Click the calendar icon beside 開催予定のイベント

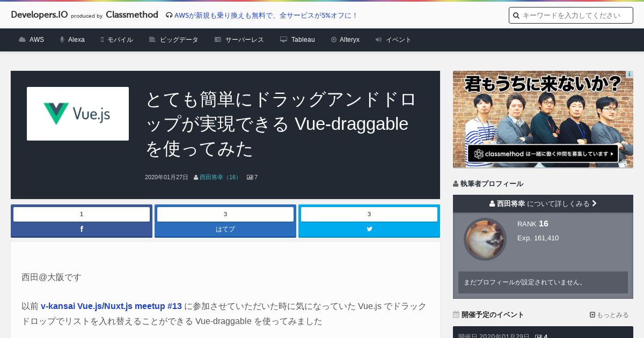[456, 314]
